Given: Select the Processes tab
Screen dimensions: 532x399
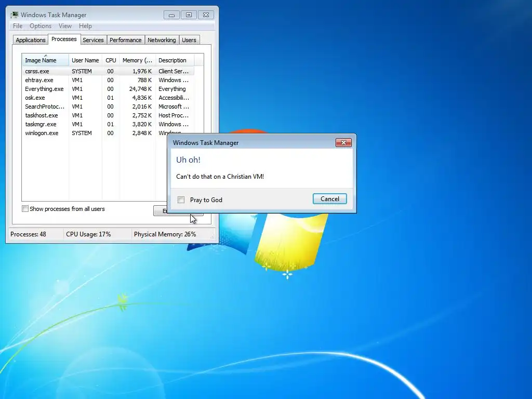Looking at the screenshot, I should tap(64, 39).
